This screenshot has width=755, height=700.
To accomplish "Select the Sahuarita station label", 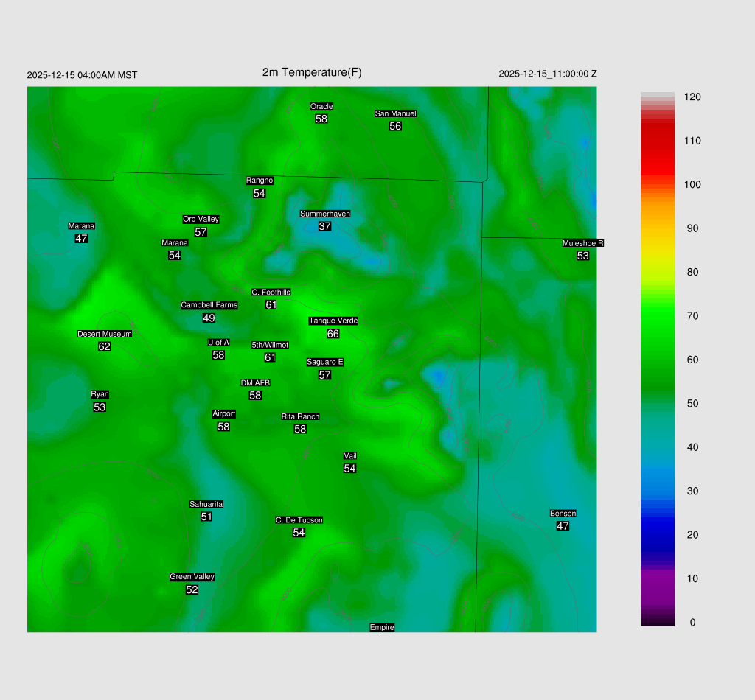I will pos(206,504).
